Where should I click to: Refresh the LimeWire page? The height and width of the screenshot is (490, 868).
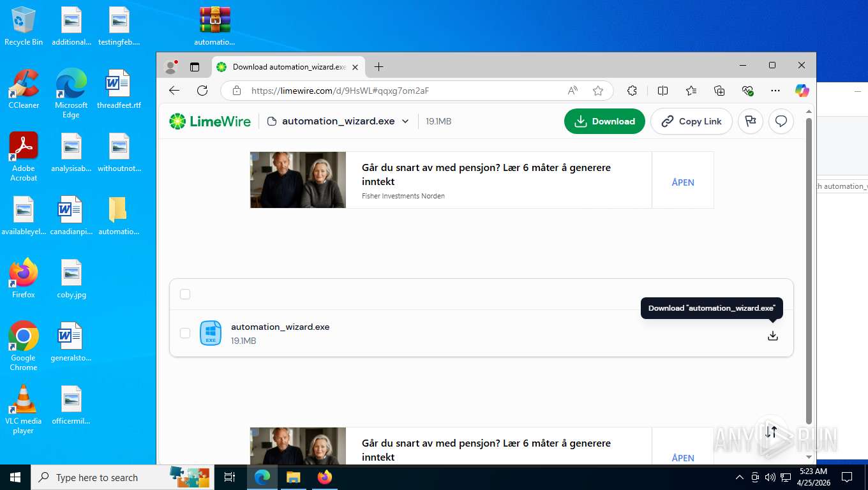point(202,91)
